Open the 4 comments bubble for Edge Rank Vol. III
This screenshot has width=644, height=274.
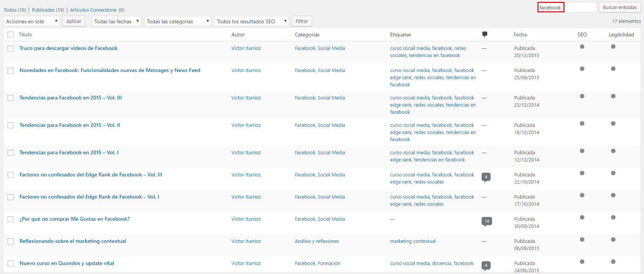486,177
